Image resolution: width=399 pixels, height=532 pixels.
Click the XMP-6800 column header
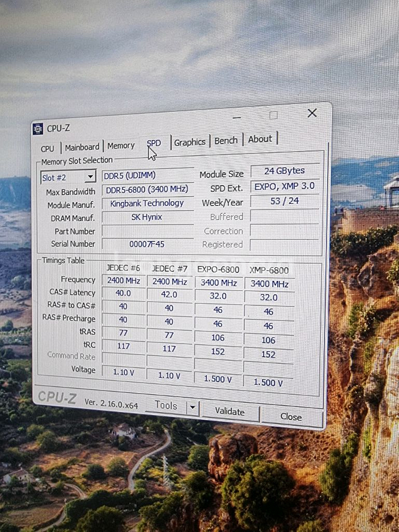click(x=269, y=270)
